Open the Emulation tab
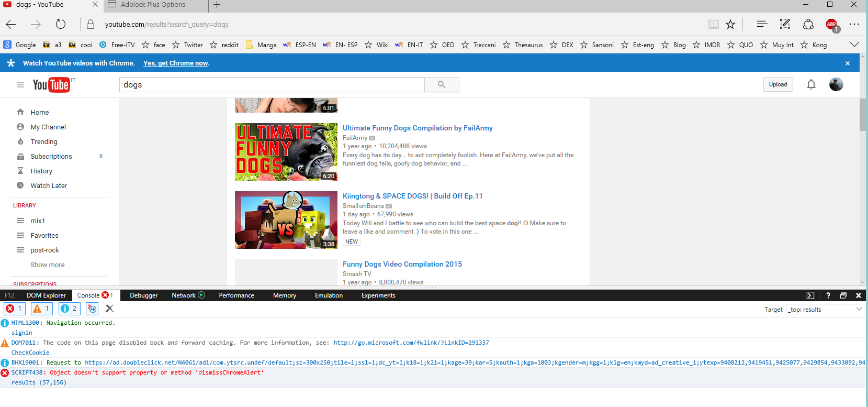868x407 pixels. click(x=329, y=295)
